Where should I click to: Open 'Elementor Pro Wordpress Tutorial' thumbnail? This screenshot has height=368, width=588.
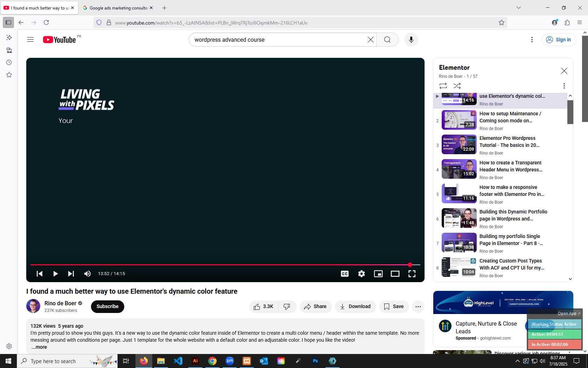pos(459,144)
